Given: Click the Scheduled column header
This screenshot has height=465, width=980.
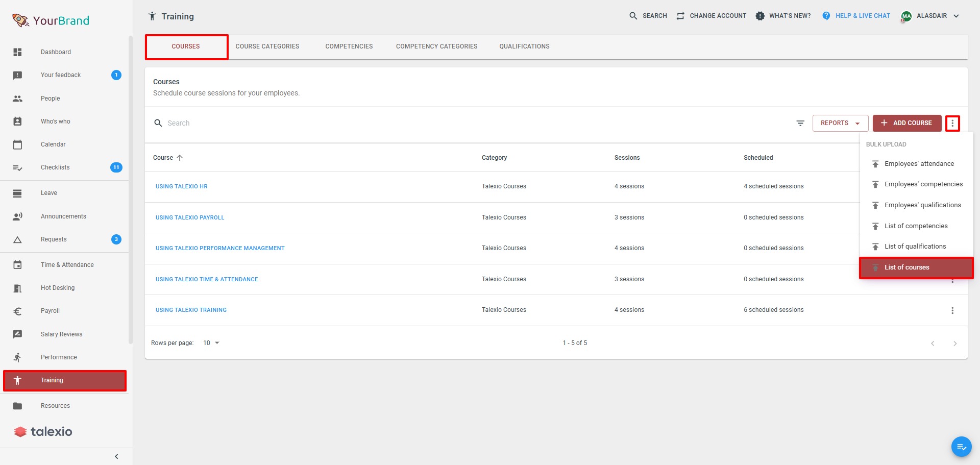Looking at the screenshot, I should click(758, 158).
